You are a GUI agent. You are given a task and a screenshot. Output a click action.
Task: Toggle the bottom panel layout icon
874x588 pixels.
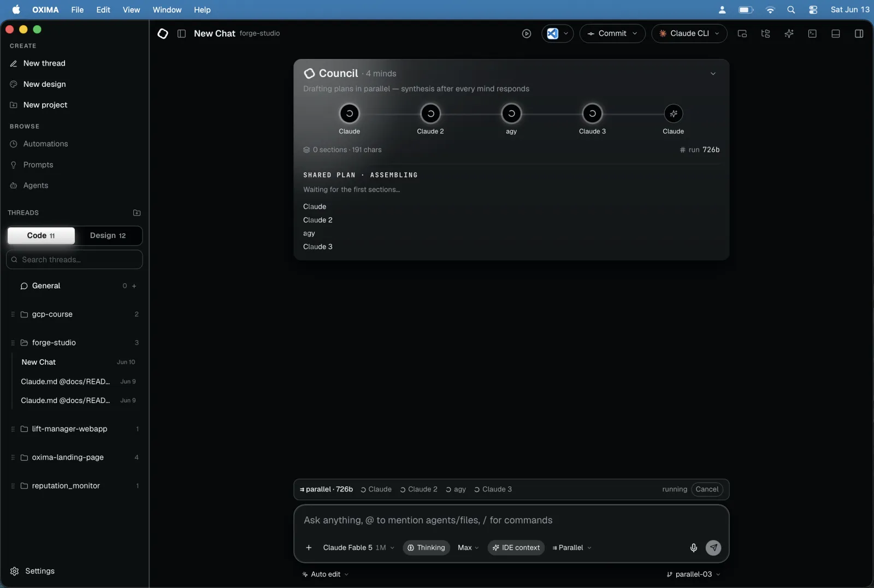pos(836,34)
